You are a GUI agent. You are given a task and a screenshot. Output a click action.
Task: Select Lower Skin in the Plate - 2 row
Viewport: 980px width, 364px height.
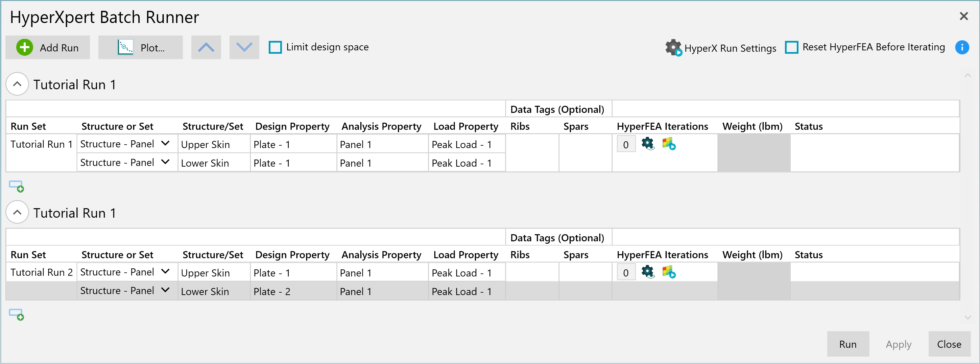(214, 291)
